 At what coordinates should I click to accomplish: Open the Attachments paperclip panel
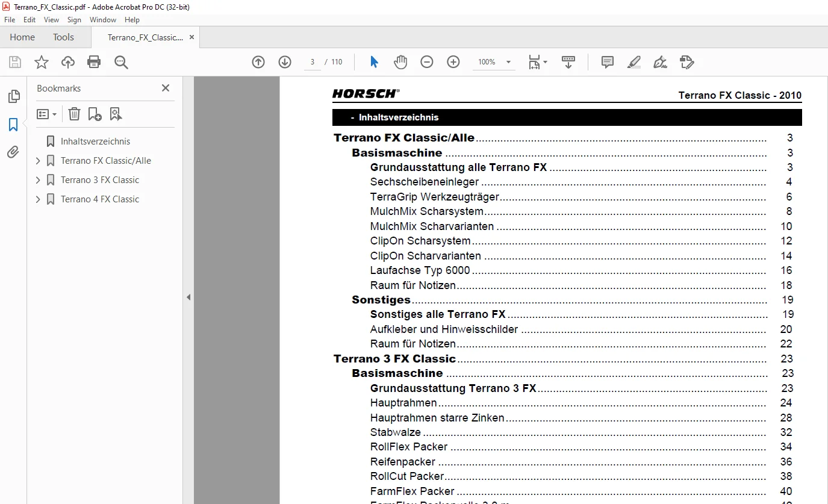click(13, 152)
